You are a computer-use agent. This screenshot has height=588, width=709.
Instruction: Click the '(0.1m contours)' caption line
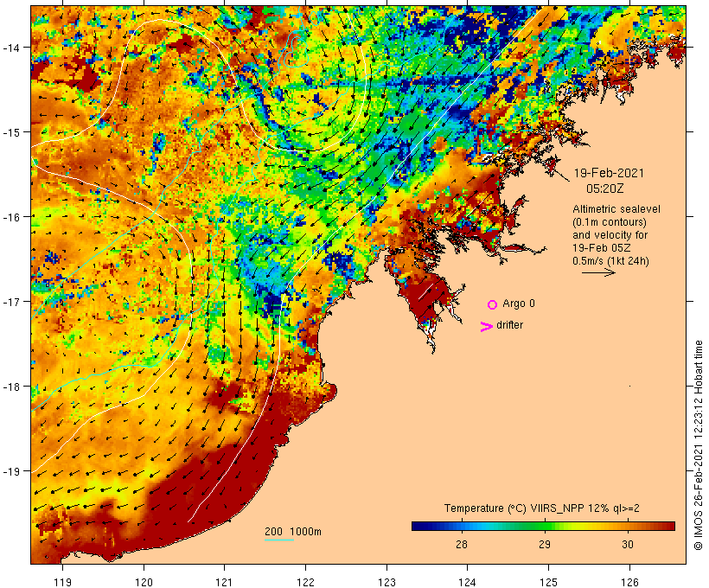(610, 222)
